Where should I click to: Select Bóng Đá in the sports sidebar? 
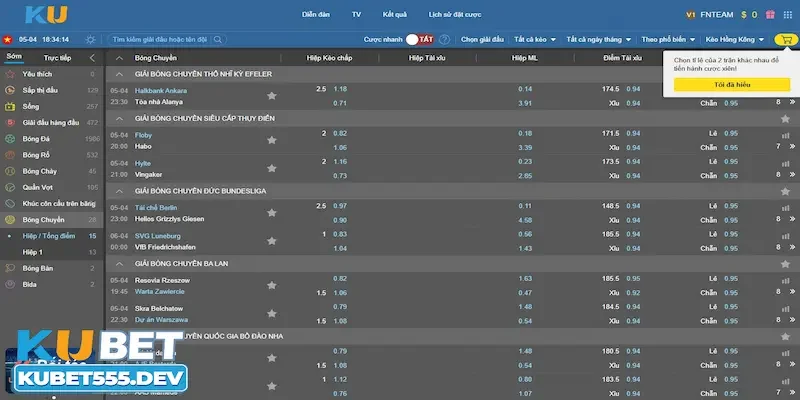[36, 138]
